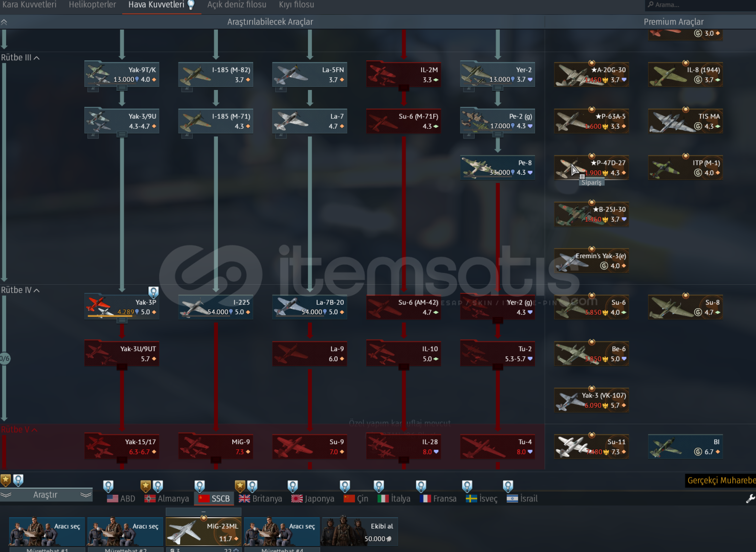756x552 pixels.
Task: Click the Araştırılabilecek Araçlar header
Action: 270,22
